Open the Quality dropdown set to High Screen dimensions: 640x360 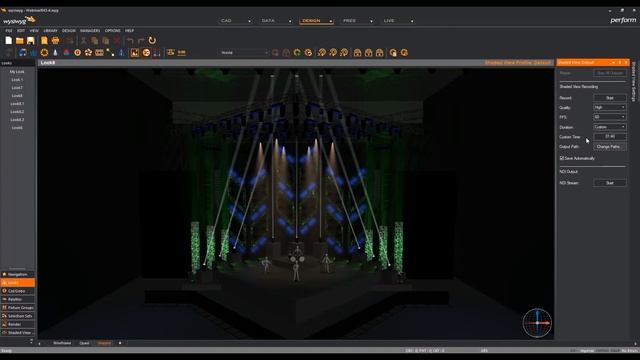coord(609,107)
